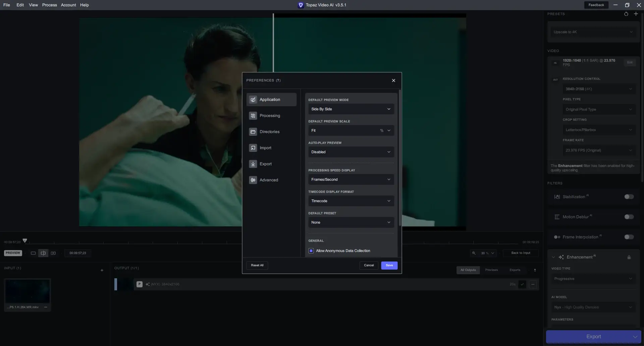Open the Timecode Display Format dropdown
This screenshot has width=644, height=346.
[351, 201]
